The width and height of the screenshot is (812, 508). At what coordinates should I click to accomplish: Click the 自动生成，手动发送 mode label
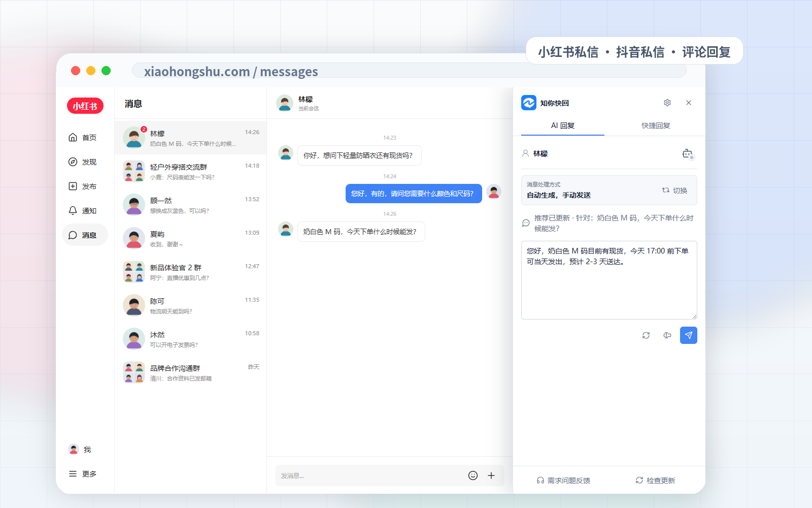click(558, 195)
